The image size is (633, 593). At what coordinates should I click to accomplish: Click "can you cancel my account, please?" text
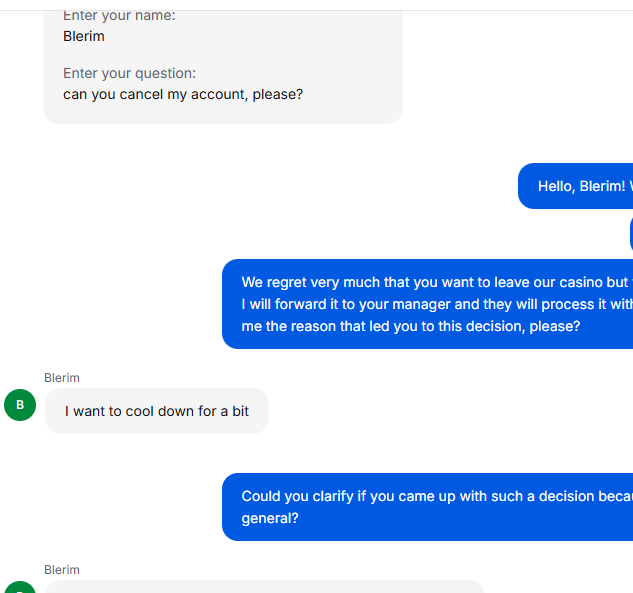183,95
